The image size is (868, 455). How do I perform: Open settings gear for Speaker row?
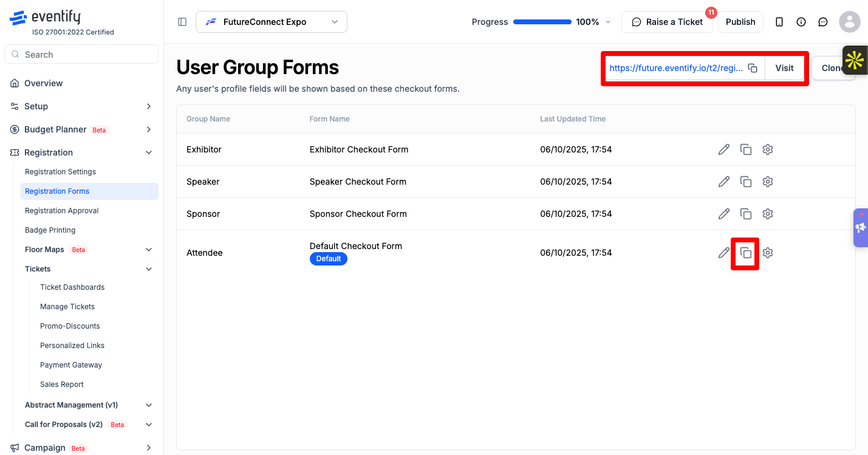(768, 182)
